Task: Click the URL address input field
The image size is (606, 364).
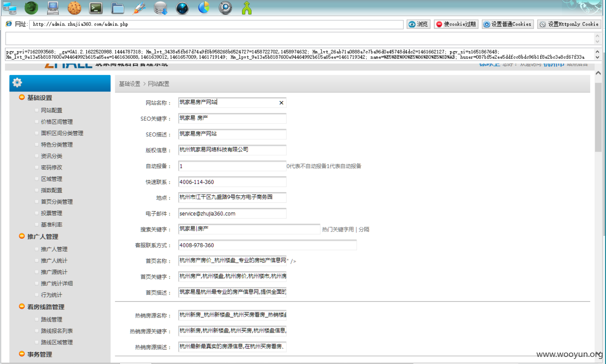Action: (x=216, y=24)
